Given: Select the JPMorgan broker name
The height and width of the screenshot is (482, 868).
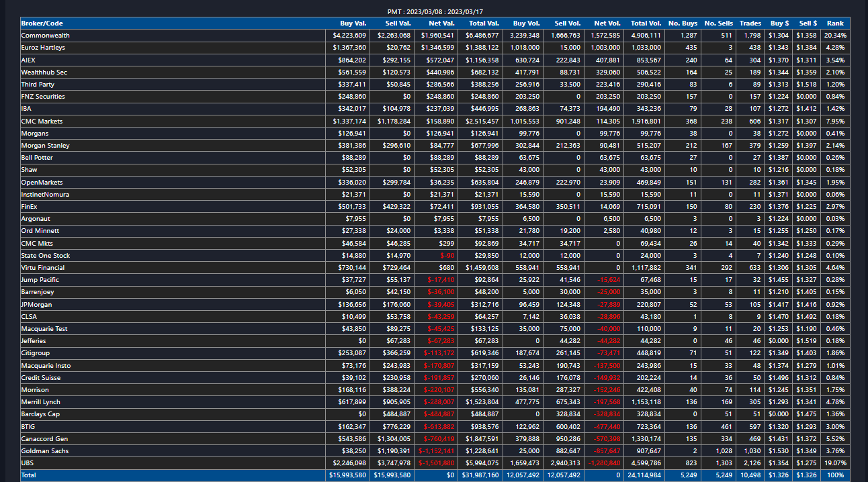Looking at the screenshot, I should (x=36, y=304).
